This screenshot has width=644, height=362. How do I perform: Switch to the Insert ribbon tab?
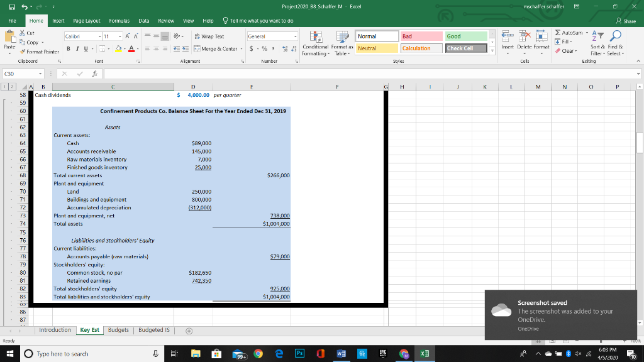tap(58, 21)
